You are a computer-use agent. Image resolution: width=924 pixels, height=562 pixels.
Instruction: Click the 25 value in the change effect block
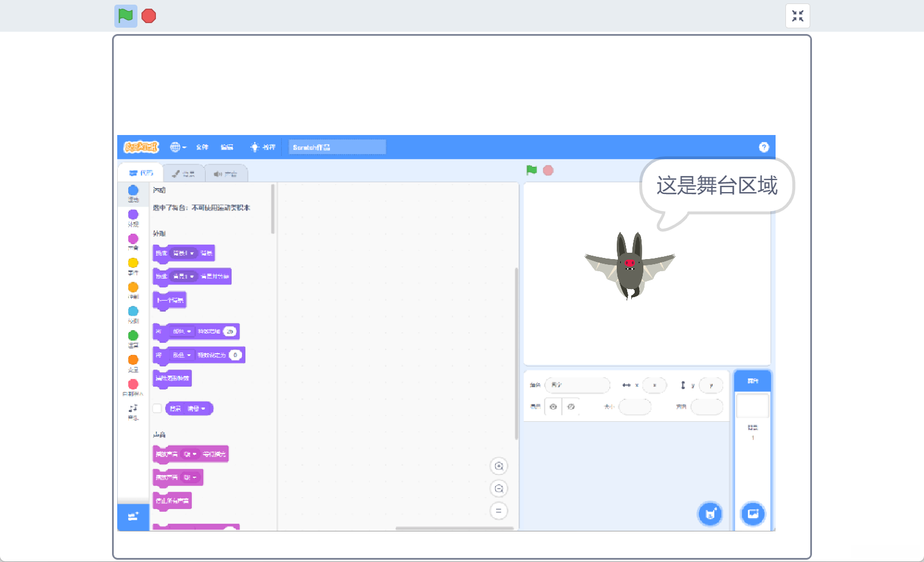click(x=230, y=332)
